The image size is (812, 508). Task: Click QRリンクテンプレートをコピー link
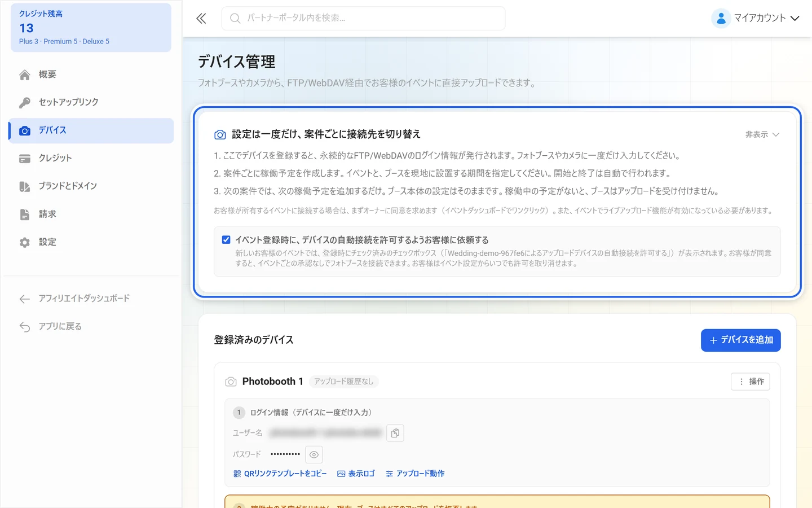click(x=280, y=474)
